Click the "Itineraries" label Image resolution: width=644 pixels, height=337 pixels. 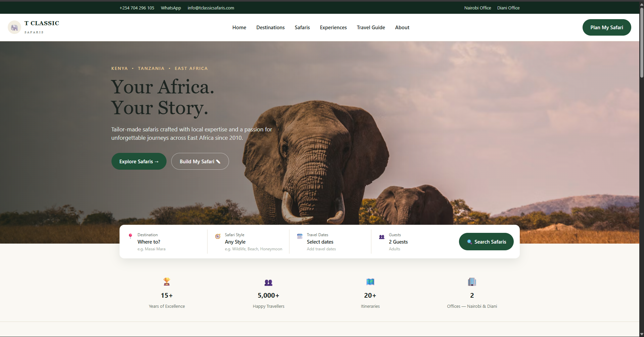pos(370,306)
